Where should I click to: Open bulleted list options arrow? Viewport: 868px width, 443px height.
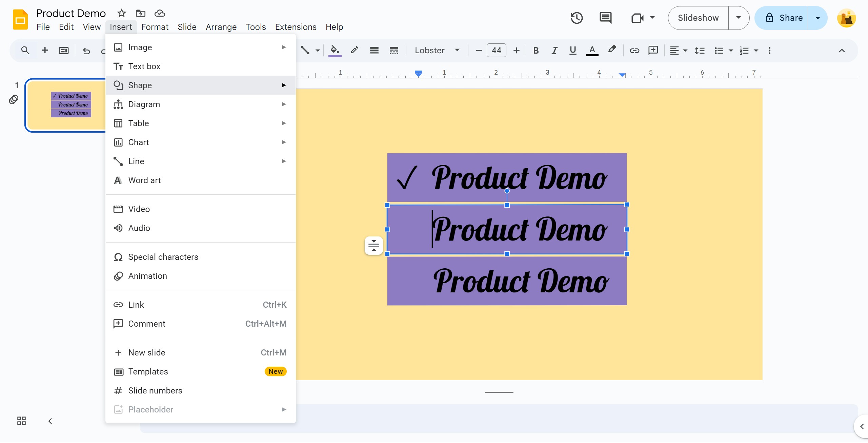(x=731, y=51)
